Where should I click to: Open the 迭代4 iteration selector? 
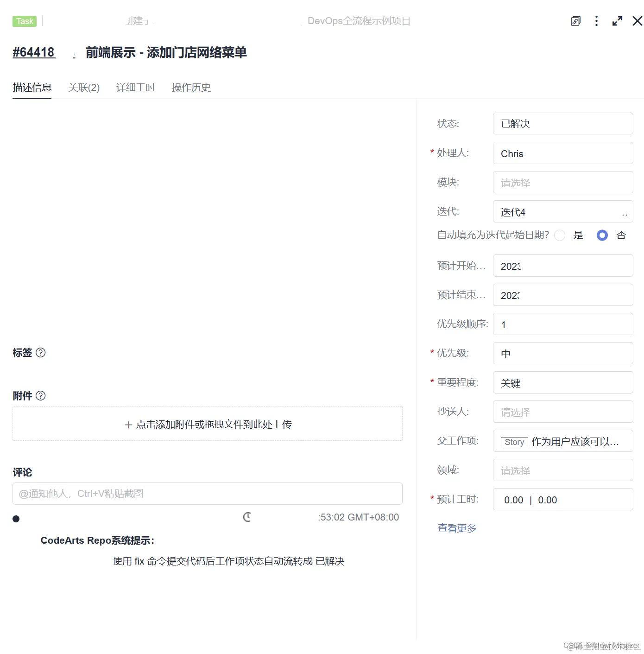click(x=562, y=211)
